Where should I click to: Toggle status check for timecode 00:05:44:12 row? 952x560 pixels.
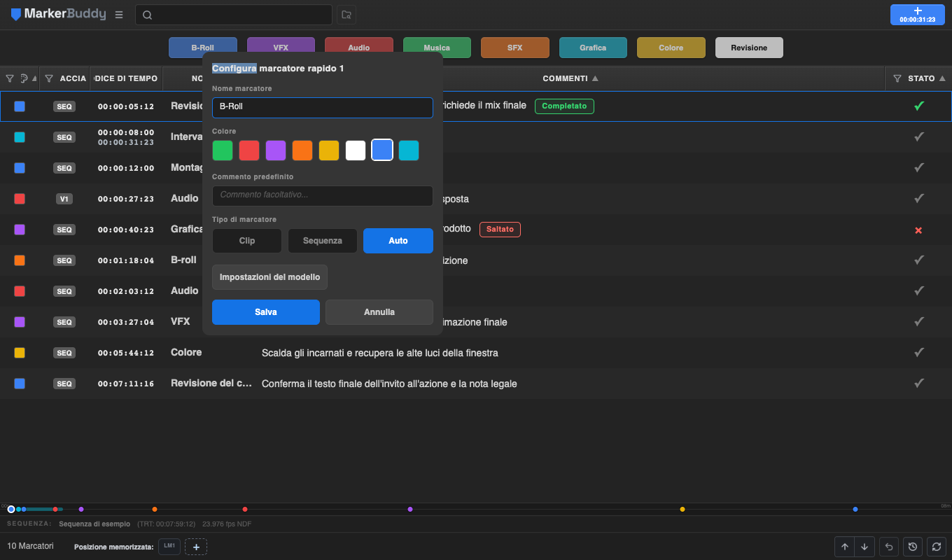(x=918, y=353)
